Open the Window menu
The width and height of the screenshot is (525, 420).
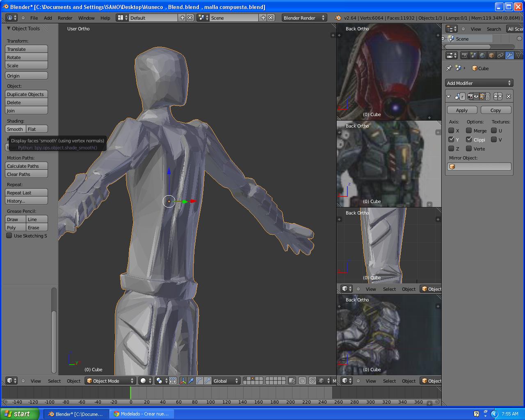click(86, 18)
